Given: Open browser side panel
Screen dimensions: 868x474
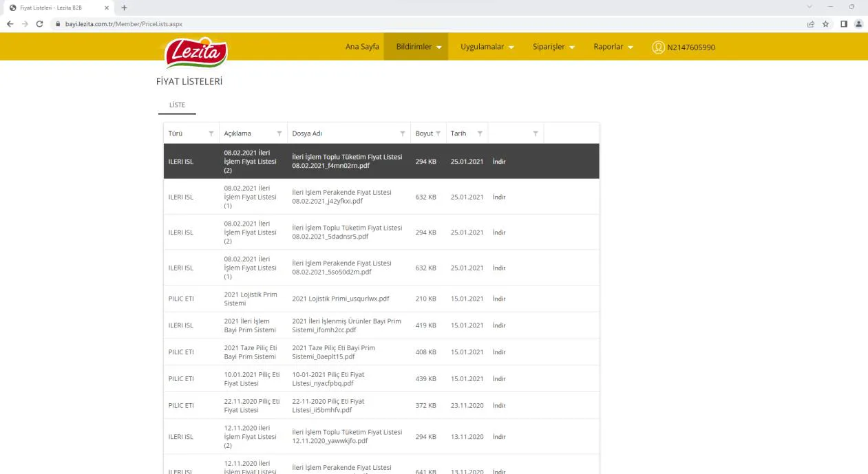Looking at the screenshot, I should (x=843, y=23).
